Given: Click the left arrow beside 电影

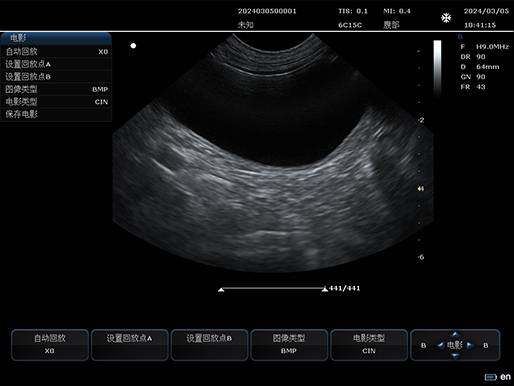Looking at the screenshot, I should [x=441, y=345].
